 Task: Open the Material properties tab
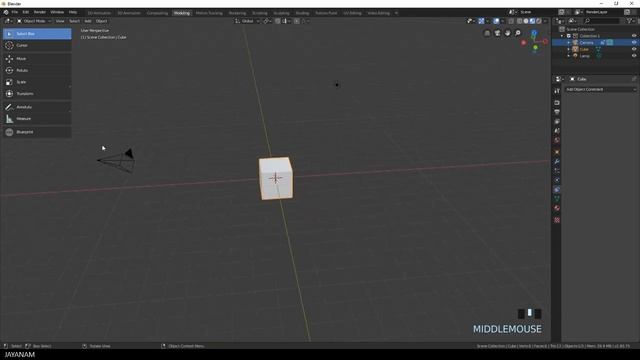[557, 208]
